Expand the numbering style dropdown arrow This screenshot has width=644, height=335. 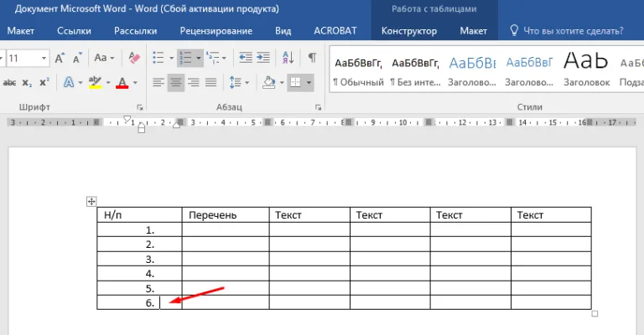click(x=199, y=59)
